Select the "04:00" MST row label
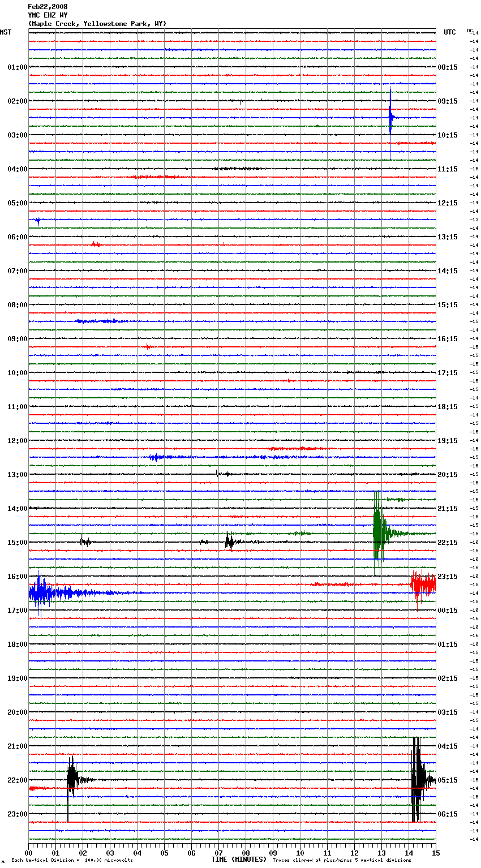 18,169
